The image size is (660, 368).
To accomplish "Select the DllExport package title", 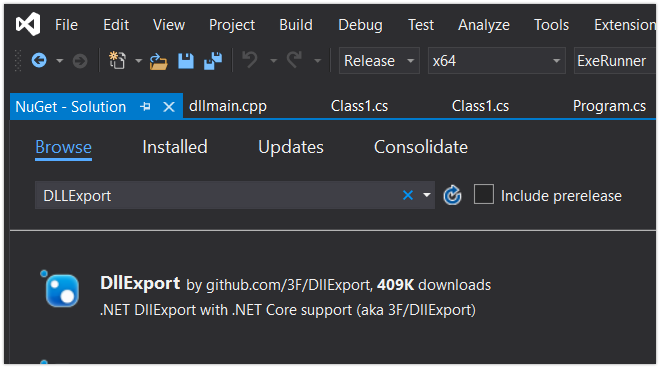I will click(140, 284).
